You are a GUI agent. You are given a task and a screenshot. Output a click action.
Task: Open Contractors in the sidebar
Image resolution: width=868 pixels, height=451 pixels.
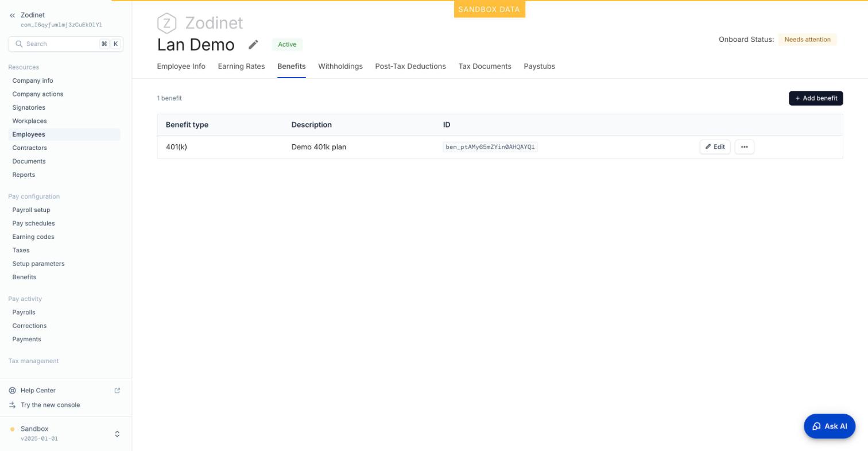pos(30,148)
